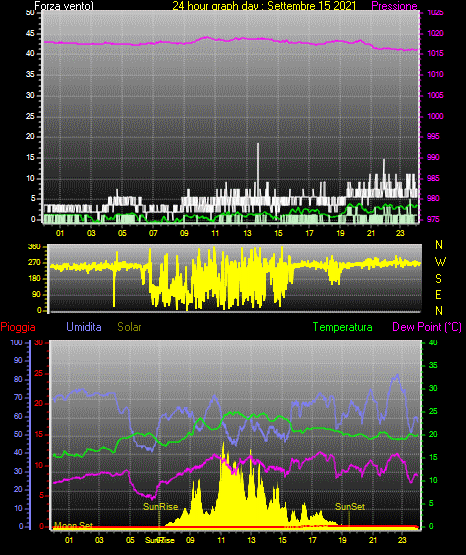This screenshot has height=555, width=466.
Task: Click the hour '09' label under the bottom chart
Action: tap(190, 540)
